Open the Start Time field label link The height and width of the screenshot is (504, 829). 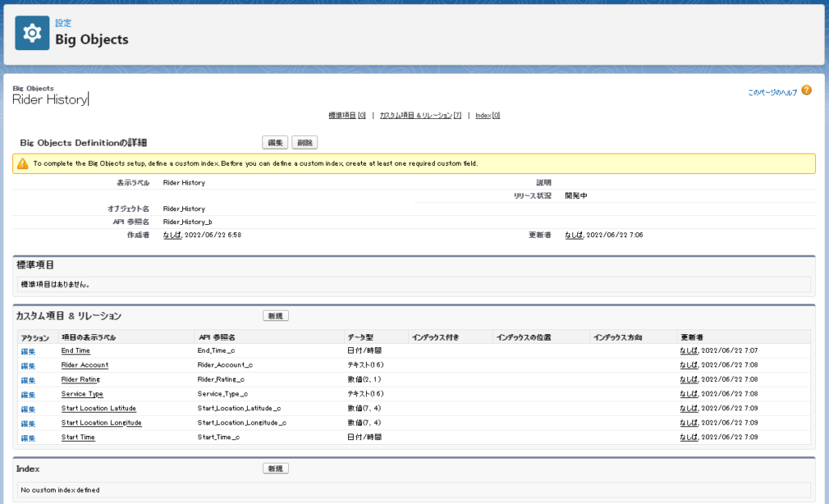(79, 438)
